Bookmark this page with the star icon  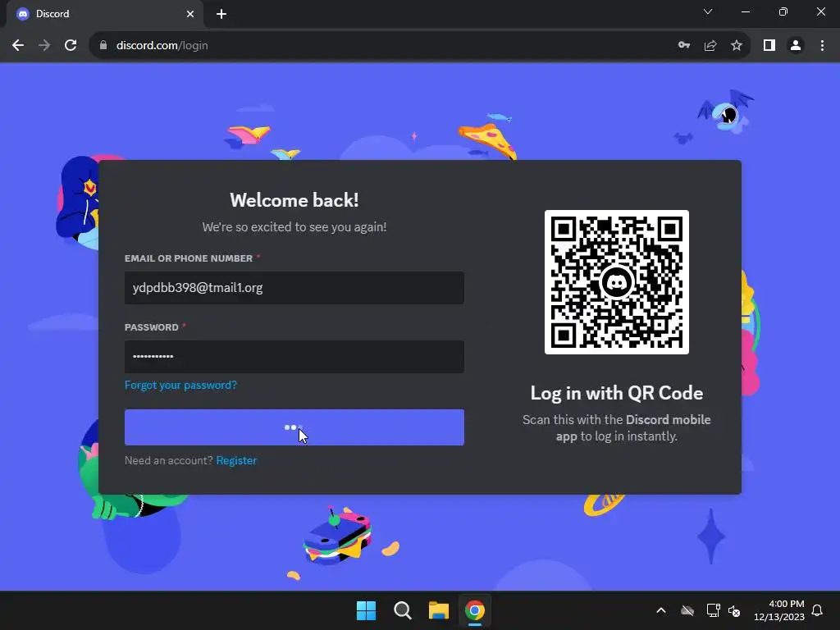coord(737,46)
